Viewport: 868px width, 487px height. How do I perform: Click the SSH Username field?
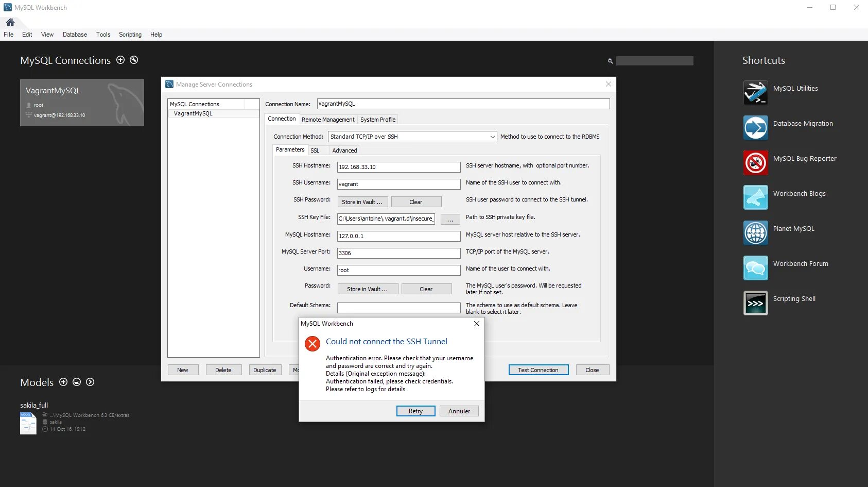coord(399,184)
